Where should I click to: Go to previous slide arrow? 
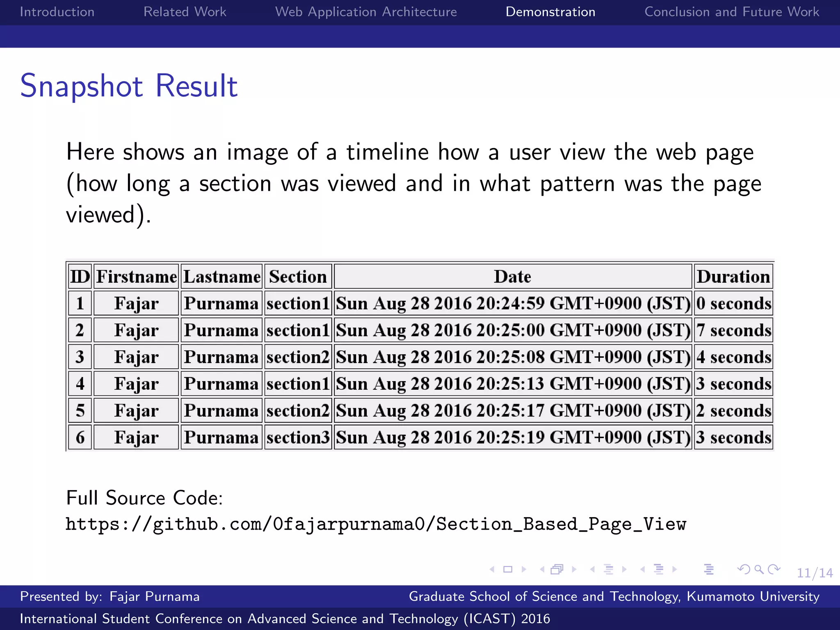coord(492,569)
